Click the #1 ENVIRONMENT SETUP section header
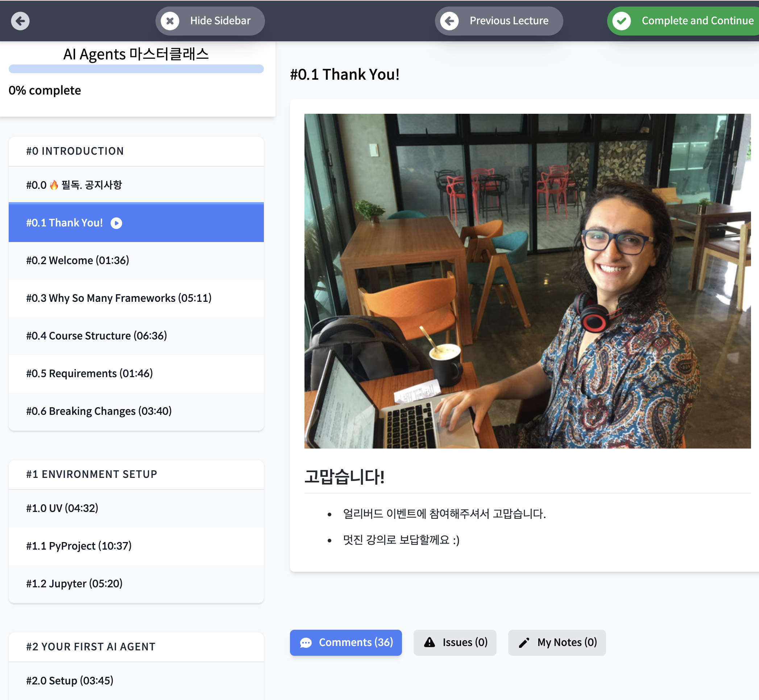Viewport: 759px width, 700px height. (136, 474)
